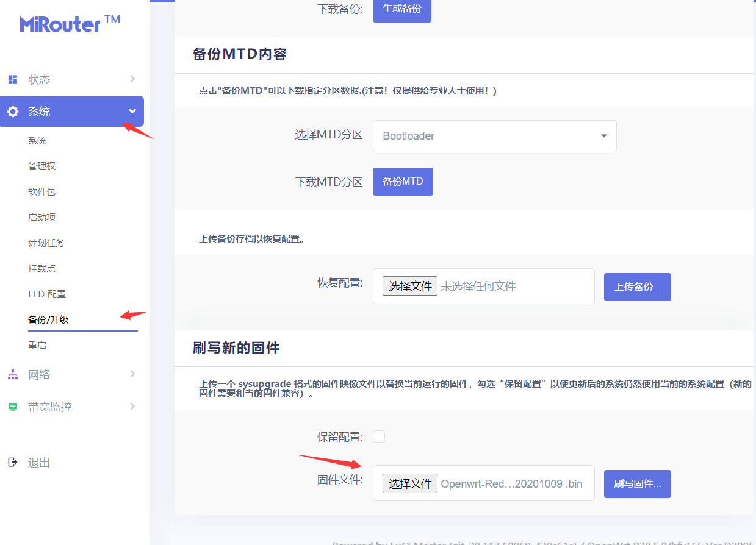The width and height of the screenshot is (756, 545).
Task: Select the LED configuration menu item
Action: (x=47, y=294)
